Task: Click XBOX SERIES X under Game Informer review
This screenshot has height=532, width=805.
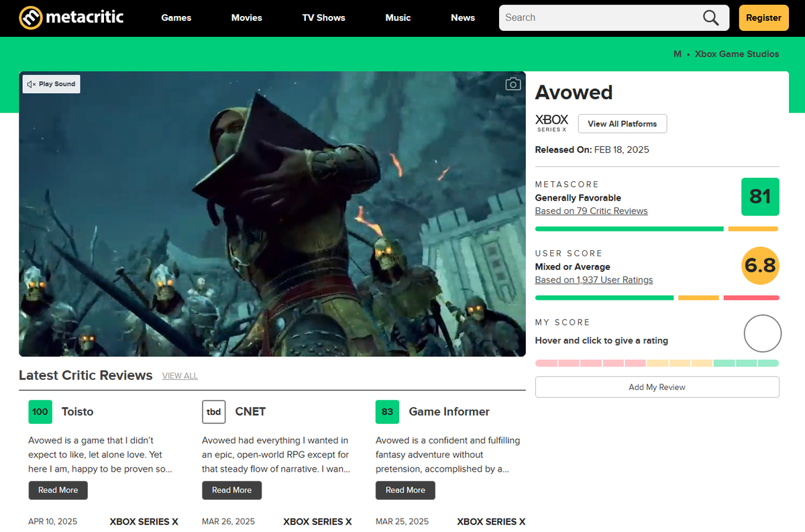Action: coord(491,521)
